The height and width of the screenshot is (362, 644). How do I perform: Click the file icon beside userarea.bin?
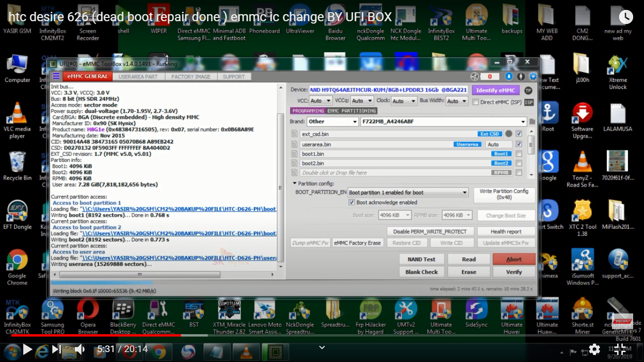coord(296,145)
